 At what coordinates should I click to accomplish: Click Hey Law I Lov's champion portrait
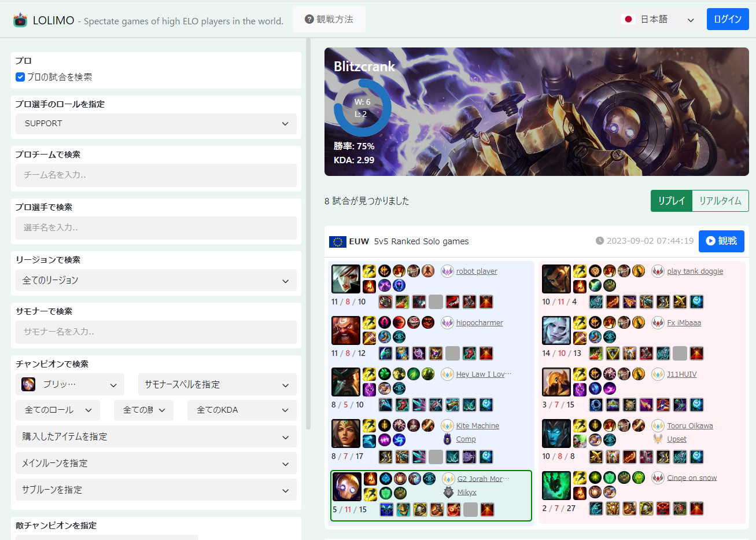(346, 382)
